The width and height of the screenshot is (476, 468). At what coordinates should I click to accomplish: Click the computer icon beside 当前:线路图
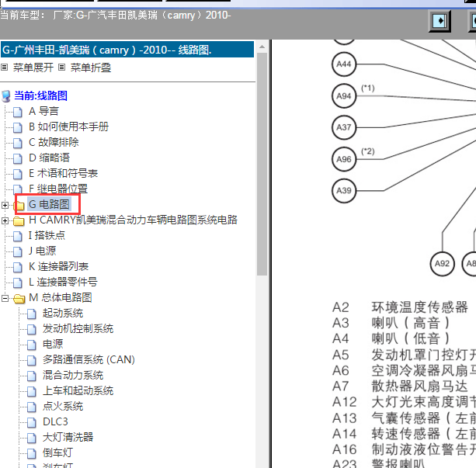pyautogui.click(x=5, y=96)
